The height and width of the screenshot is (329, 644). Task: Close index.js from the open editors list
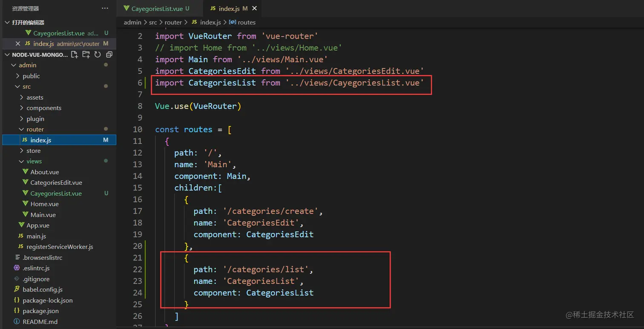17,43
